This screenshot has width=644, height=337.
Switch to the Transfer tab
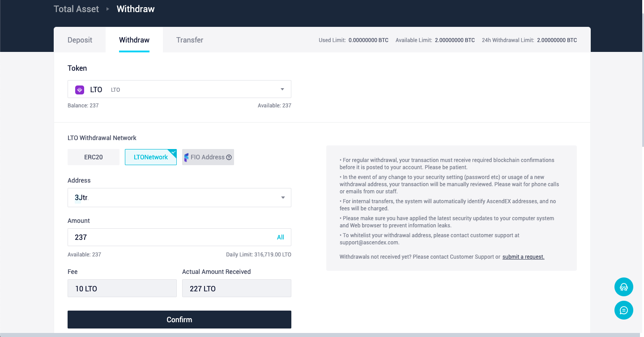click(190, 40)
